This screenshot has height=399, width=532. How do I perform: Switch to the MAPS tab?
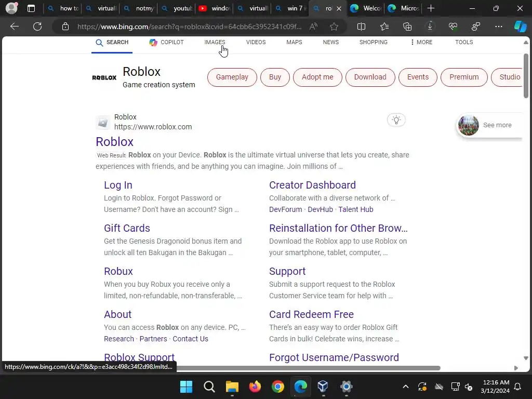pos(294,42)
